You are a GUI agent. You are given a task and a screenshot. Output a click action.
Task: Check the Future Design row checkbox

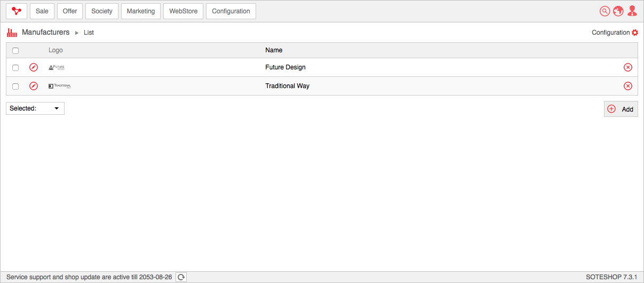(x=15, y=68)
